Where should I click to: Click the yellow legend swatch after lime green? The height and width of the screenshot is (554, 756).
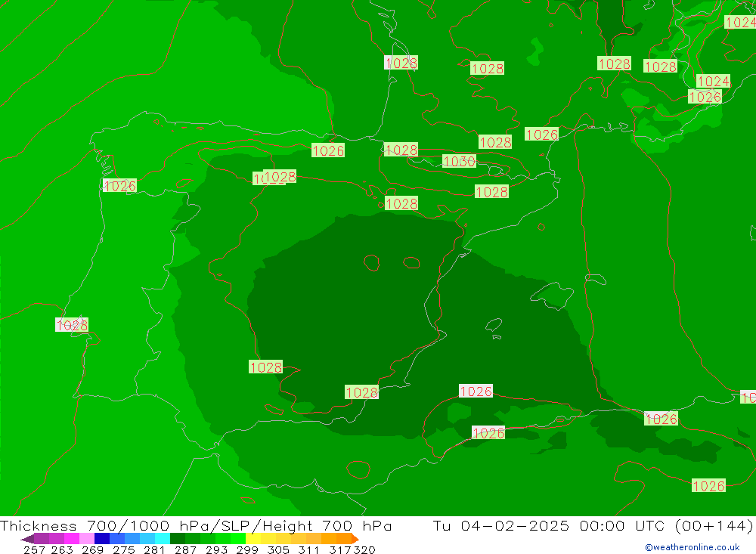coord(253,539)
